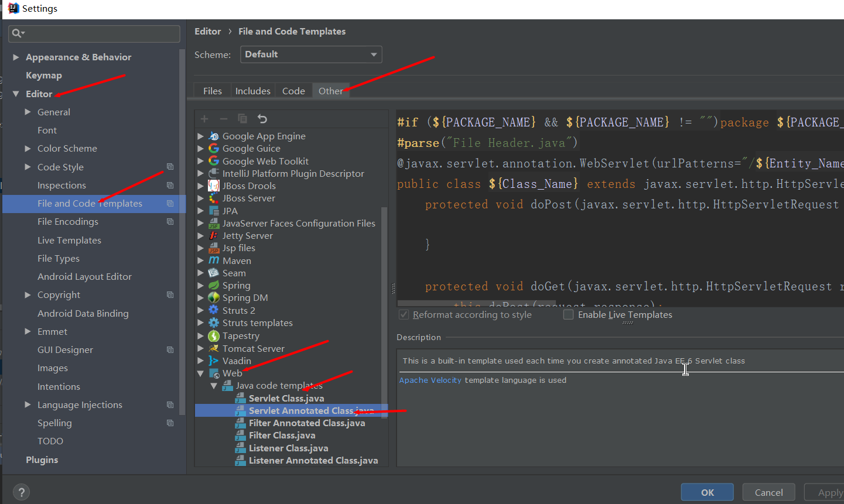This screenshot has height=504, width=844.
Task: Click the reset to default undo icon
Action: 262,119
